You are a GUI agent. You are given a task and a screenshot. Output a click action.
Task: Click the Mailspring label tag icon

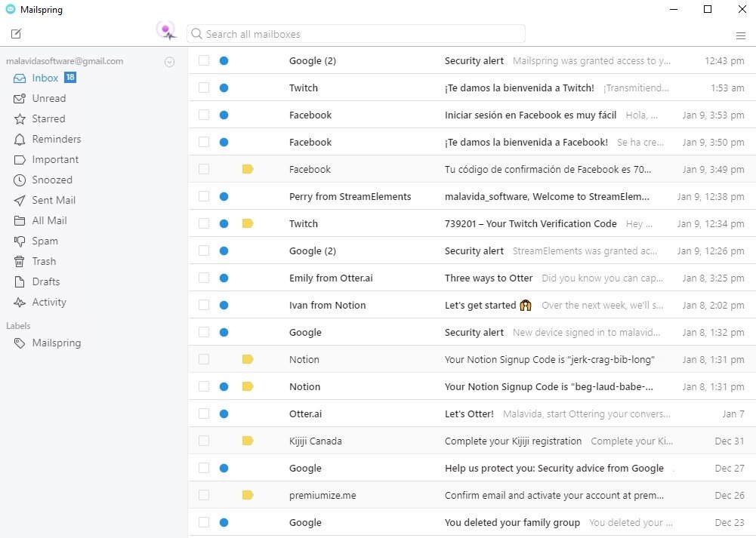20,343
